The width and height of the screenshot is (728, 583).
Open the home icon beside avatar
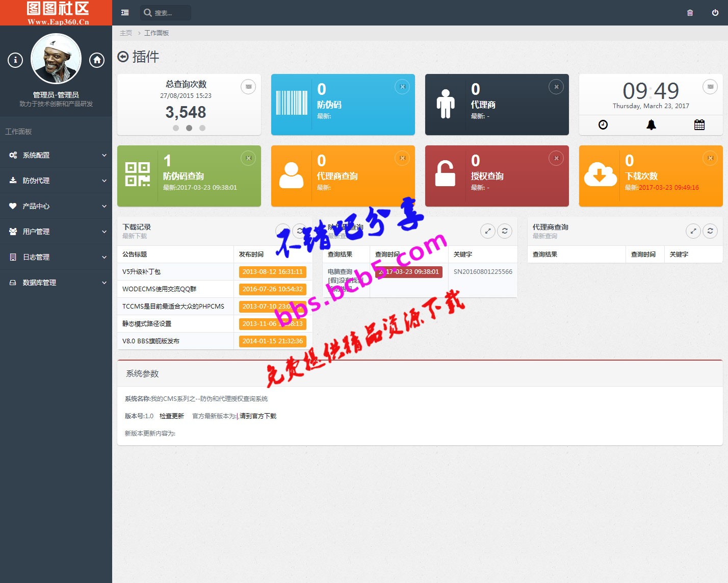(x=97, y=60)
